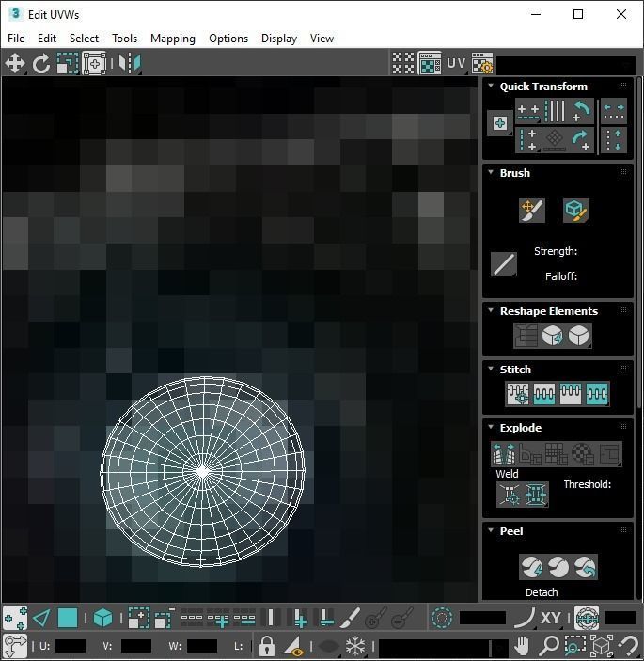644x661 pixels.
Task: Open the File menu
Action: [x=16, y=39]
